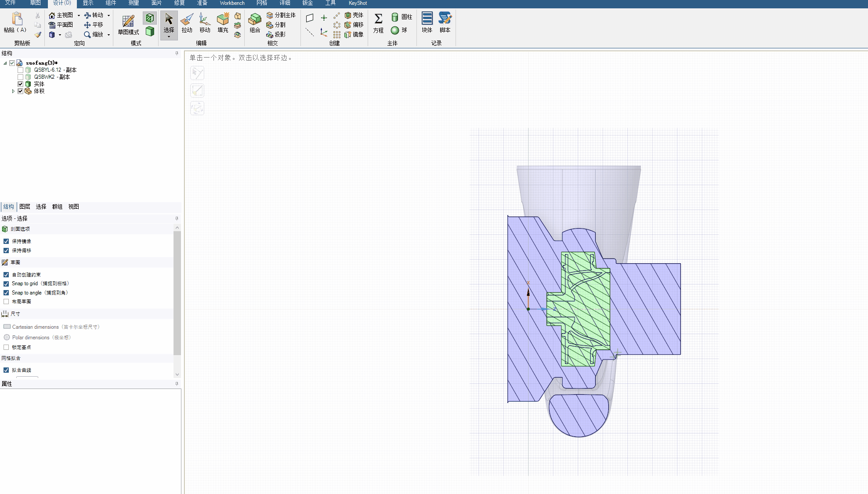Screen dimensions: 868x494
Task: Switch to the 图层 panel tab
Action: [25, 207]
